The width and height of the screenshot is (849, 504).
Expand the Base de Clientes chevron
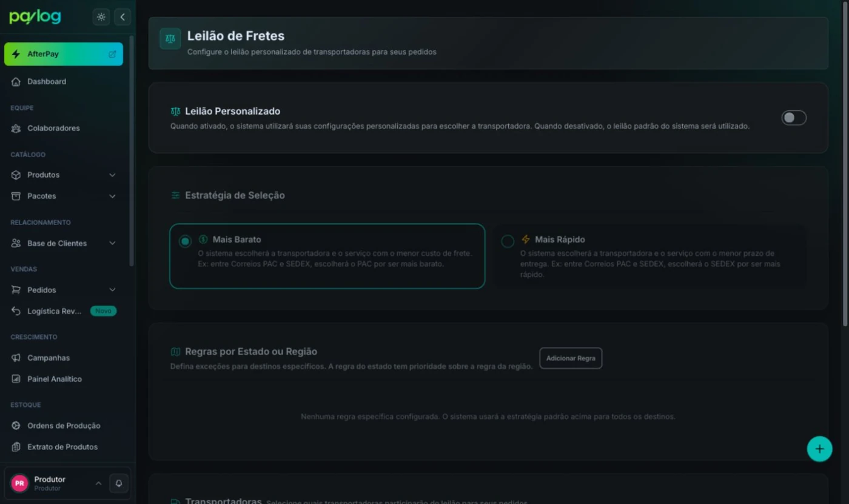coord(112,243)
